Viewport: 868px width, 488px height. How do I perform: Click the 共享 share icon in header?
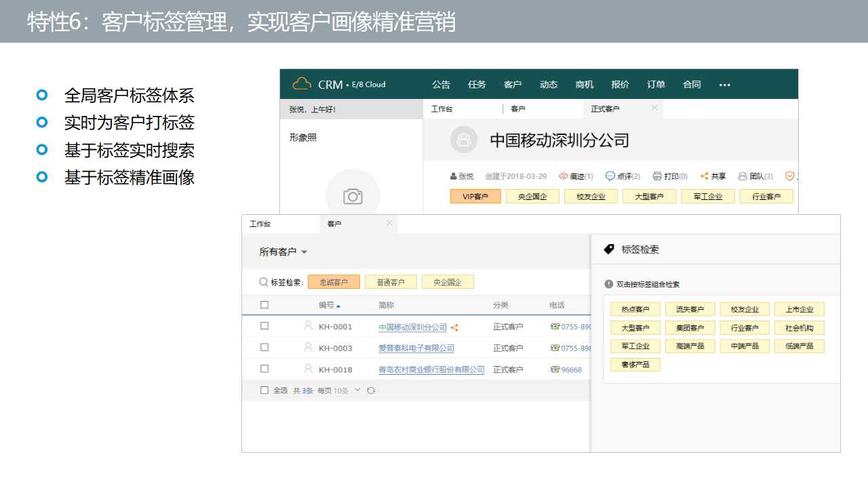coord(705,176)
